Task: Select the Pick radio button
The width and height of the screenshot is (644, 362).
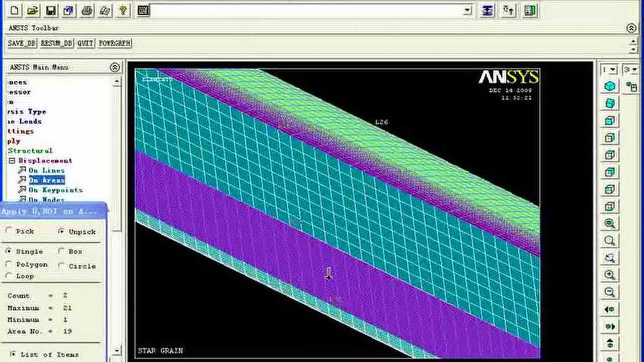Action: [x=10, y=231]
